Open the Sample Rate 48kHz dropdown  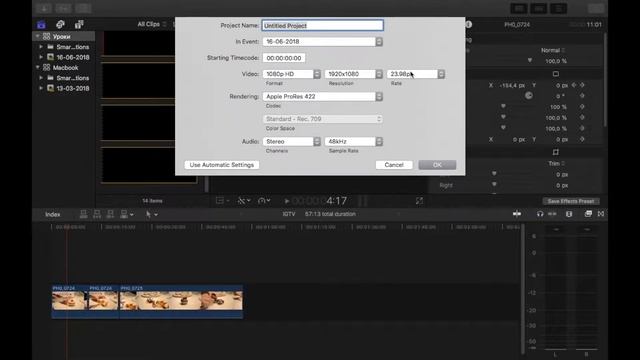pos(353,141)
